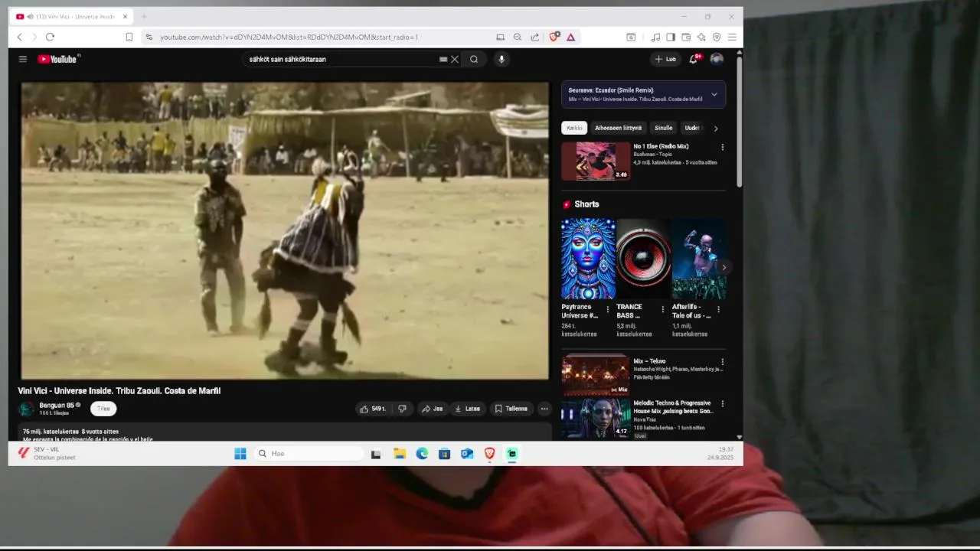Open options for Melodic Techno mix
980x551 pixels.
tap(722, 403)
